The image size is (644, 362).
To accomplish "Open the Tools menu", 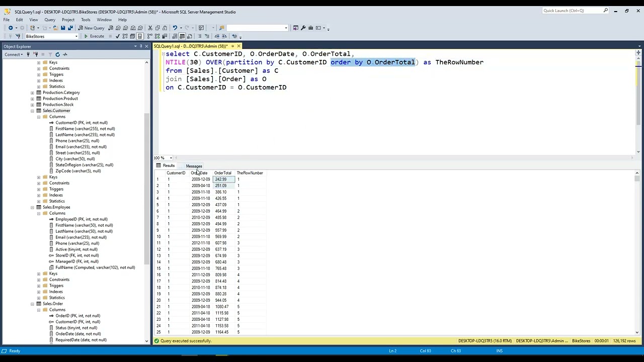I will click(x=86, y=20).
